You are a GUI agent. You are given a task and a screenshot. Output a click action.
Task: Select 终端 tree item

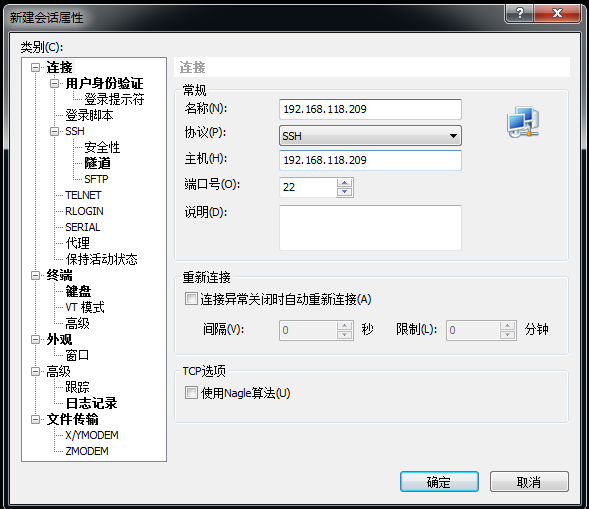(59, 275)
